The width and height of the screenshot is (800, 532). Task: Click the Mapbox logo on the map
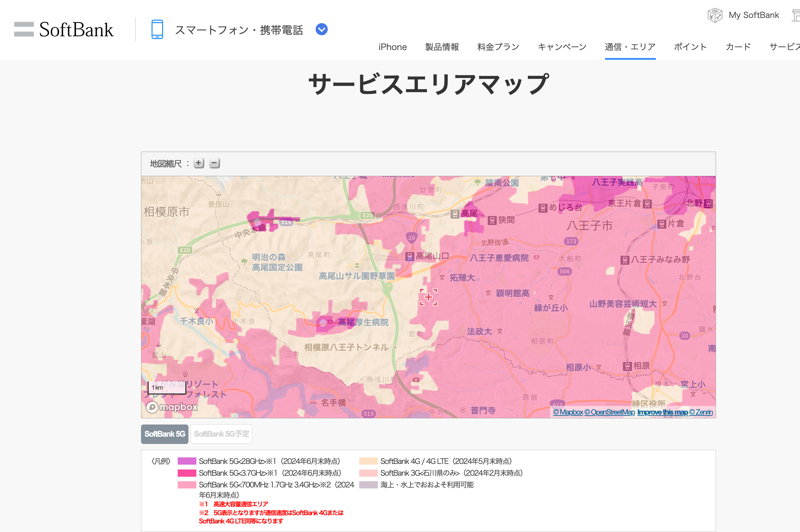click(172, 407)
